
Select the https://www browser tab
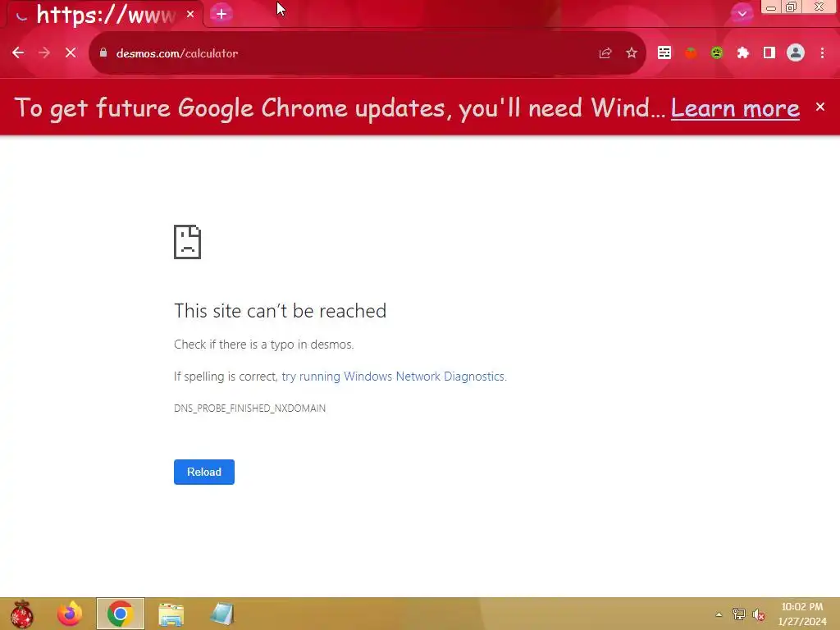tap(106, 15)
